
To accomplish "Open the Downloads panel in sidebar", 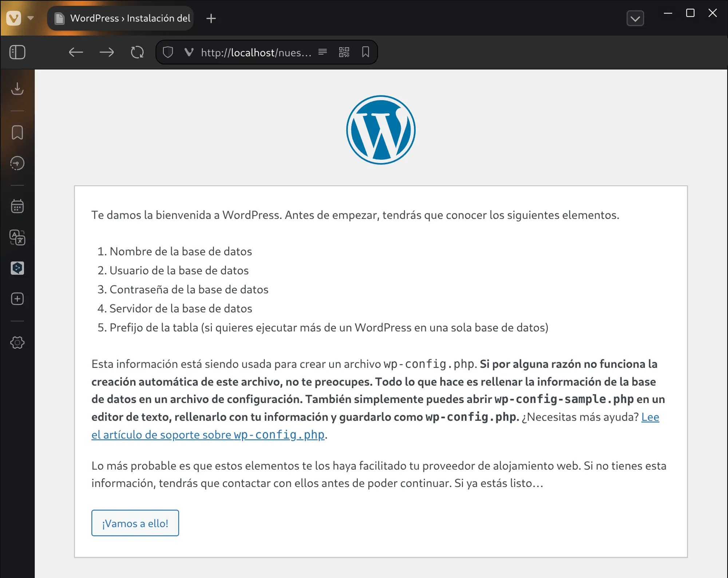I will click(x=17, y=89).
